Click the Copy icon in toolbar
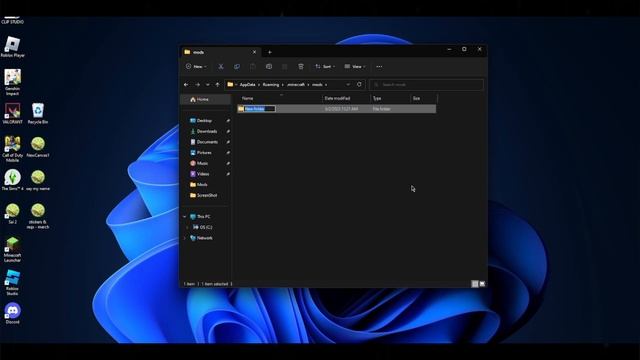The height and width of the screenshot is (360, 640). tap(237, 67)
